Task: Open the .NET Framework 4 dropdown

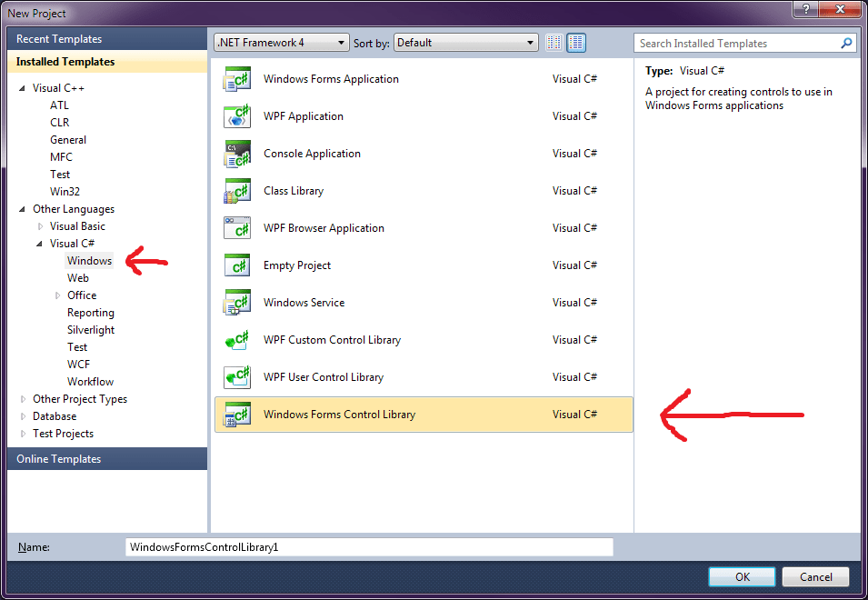Action: [x=281, y=43]
